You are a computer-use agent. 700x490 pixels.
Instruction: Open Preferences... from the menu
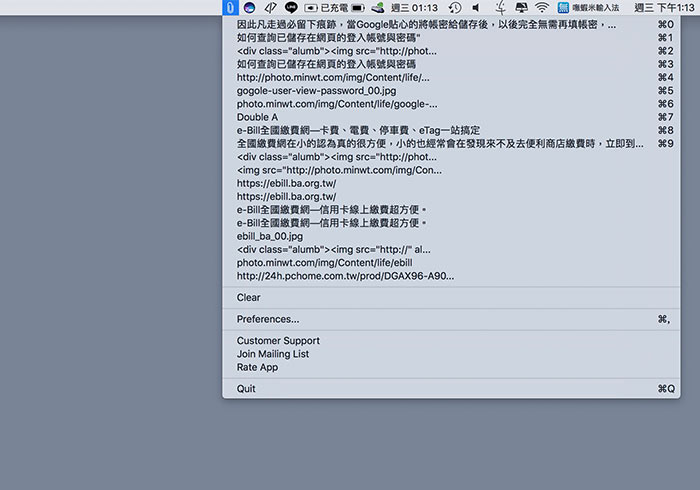(x=451, y=320)
